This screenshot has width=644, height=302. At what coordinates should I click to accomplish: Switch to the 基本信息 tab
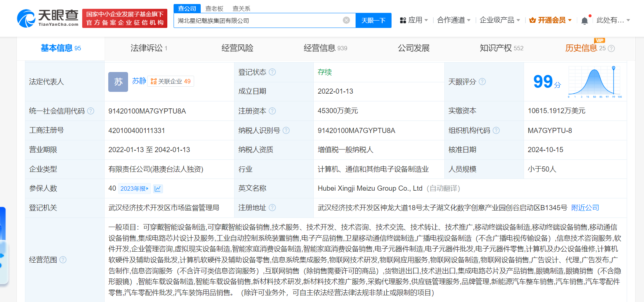click(61, 48)
